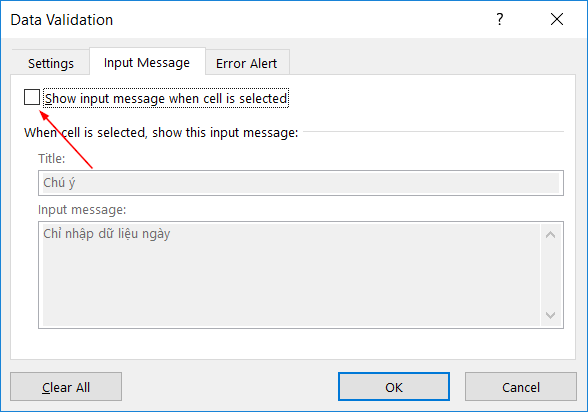Click 'Show input message when cell is selected' label
Screen dimensions: 588x412
pyautogui.click(x=166, y=98)
